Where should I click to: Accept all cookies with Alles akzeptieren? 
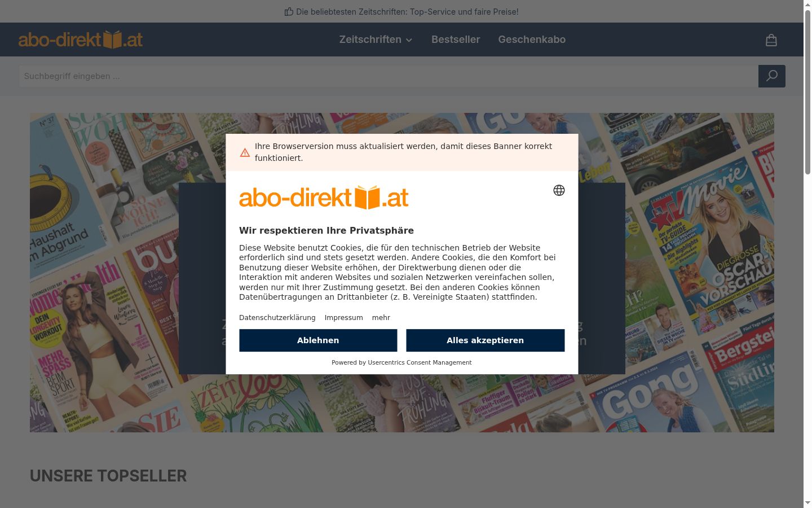(485, 340)
